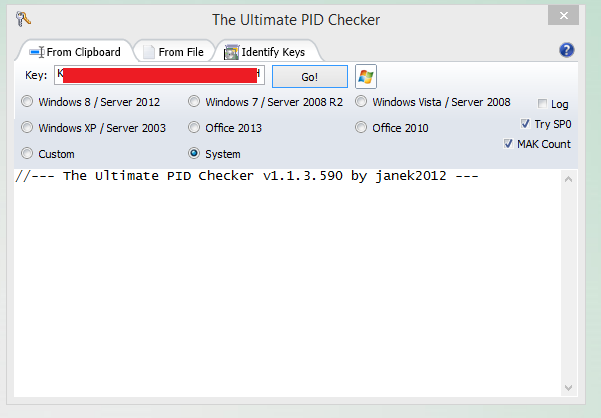Click the Go! button

coord(310,77)
